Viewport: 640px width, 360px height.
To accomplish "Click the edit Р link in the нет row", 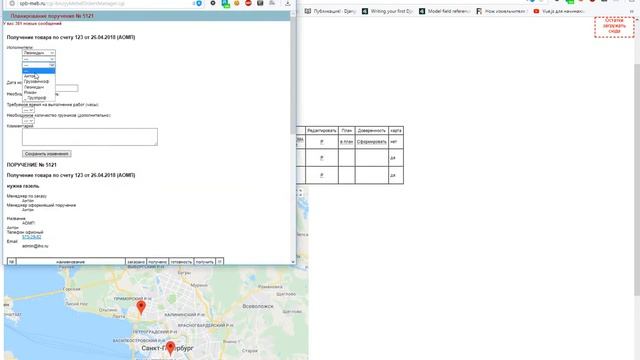I will [x=322, y=142].
